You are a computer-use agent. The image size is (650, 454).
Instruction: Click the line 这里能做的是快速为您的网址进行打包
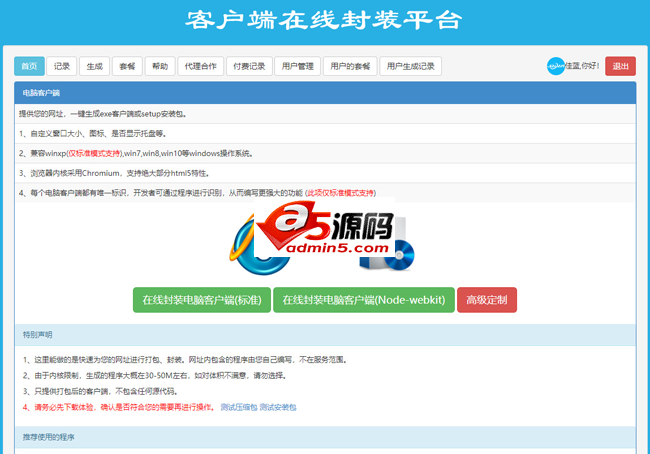tap(185, 360)
